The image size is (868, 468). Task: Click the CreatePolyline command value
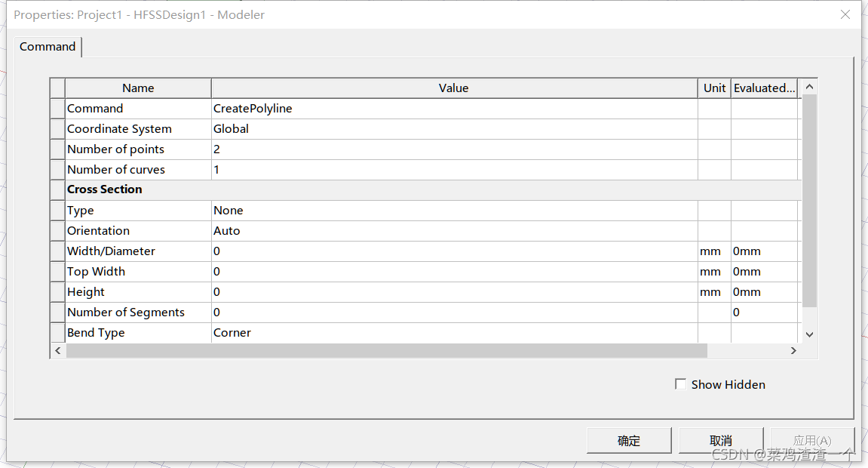click(454, 109)
